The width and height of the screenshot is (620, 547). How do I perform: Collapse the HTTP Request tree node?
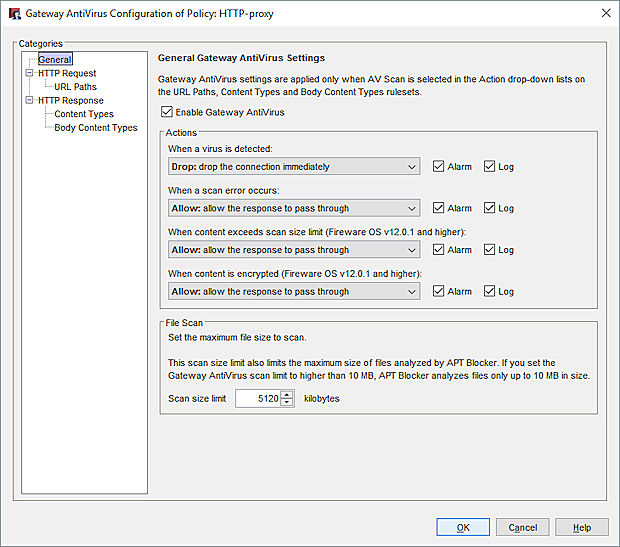point(30,73)
